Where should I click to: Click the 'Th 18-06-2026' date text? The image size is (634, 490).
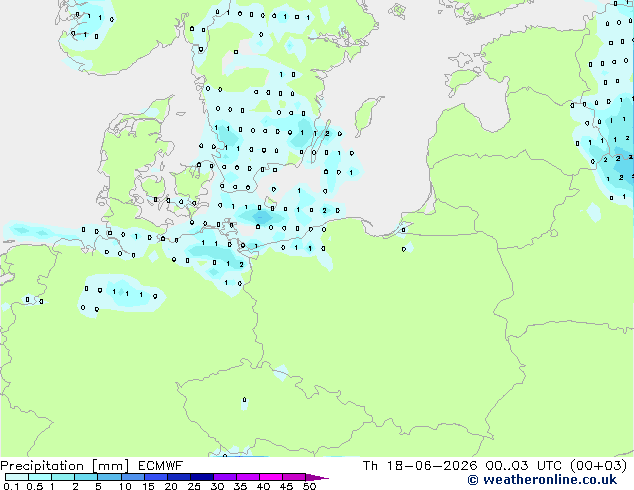click(x=420, y=466)
